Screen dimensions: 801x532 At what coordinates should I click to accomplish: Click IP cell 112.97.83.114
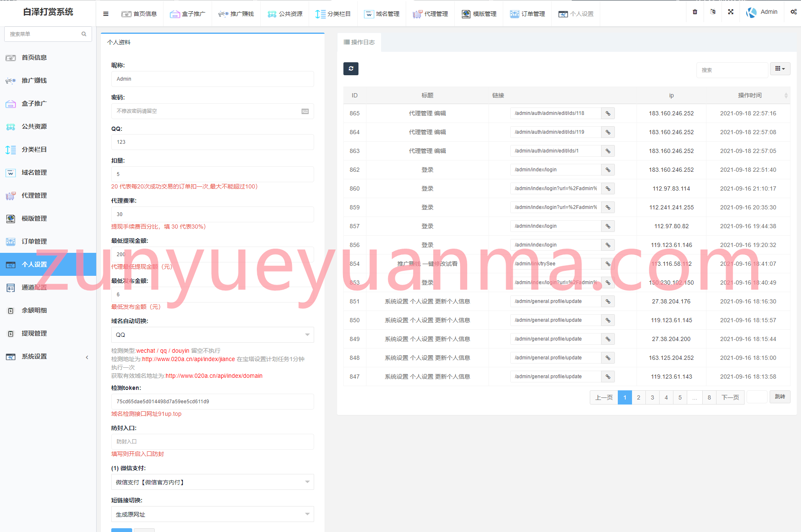pyautogui.click(x=671, y=188)
